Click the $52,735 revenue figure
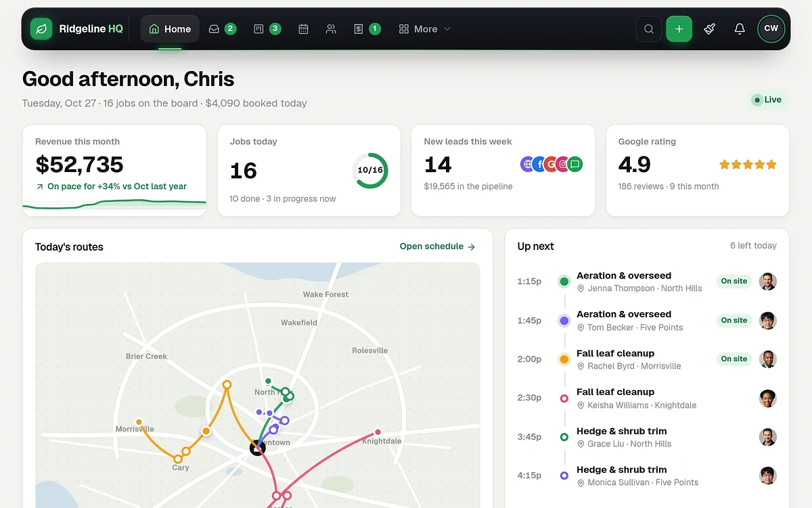The height and width of the screenshot is (508, 812). (x=79, y=165)
